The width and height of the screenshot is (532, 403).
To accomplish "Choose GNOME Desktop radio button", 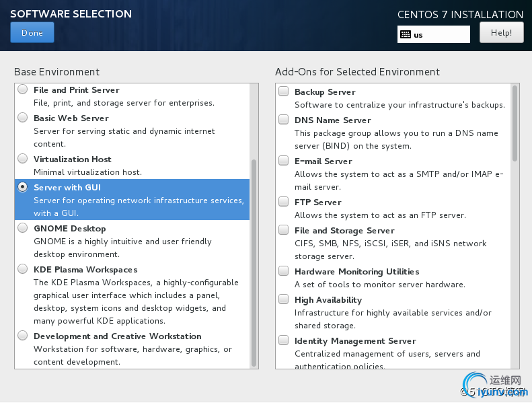I will coord(23,228).
